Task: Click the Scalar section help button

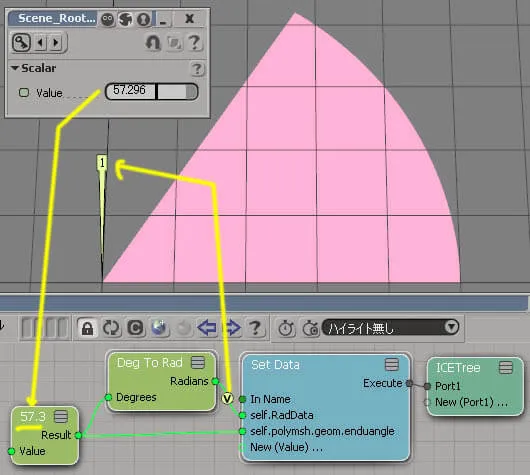Action: click(197, 69)
